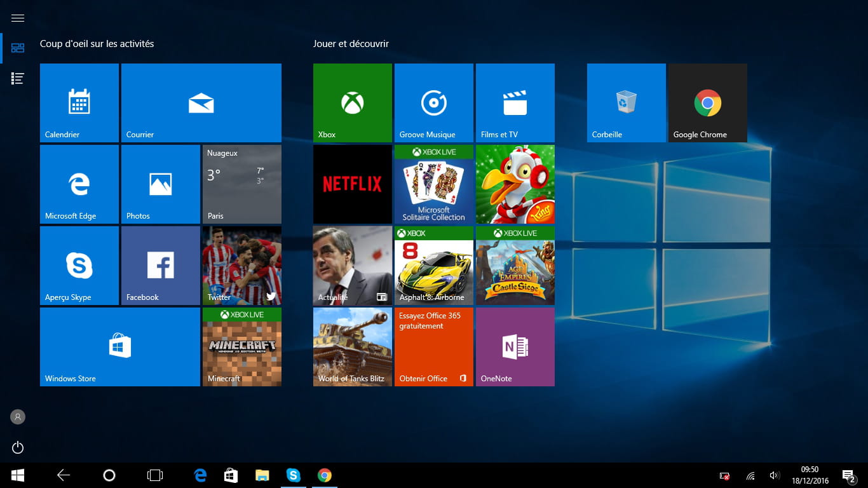Image resolution: width=868 pixels, height=488 pixels.
Task: Open Microsoft Solitaire Collection tile
Action: click(434, 184)
